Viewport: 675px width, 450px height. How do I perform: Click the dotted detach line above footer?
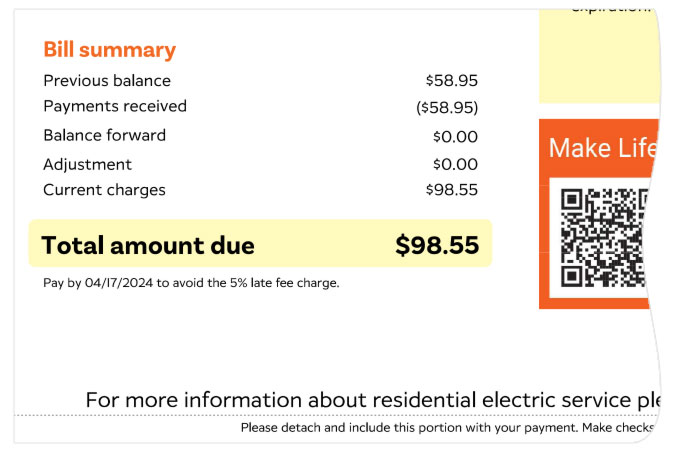click(x=330, y=415)
